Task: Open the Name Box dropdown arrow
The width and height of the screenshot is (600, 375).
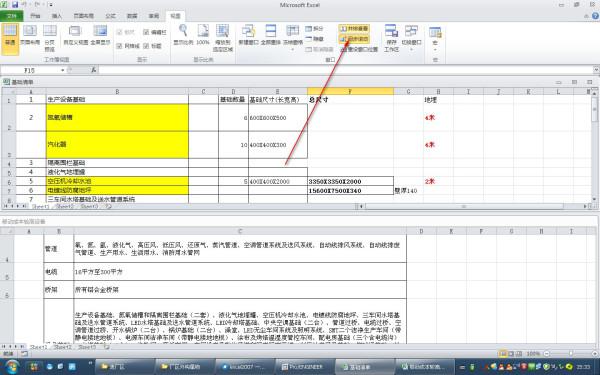Action: click(x=62, y=70)
